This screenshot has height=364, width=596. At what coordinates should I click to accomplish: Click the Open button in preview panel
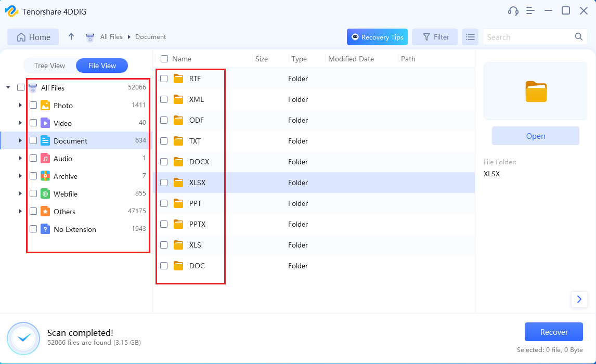[x=535, y=136]
